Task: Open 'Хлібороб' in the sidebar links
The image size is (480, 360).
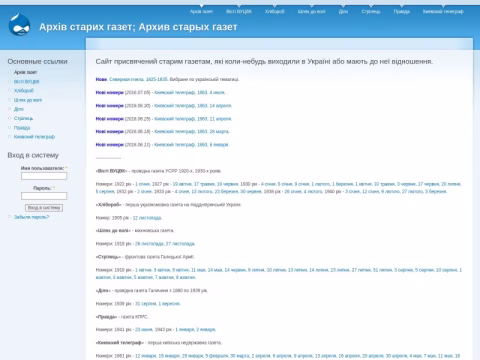Action: click(x=24, y=90)
